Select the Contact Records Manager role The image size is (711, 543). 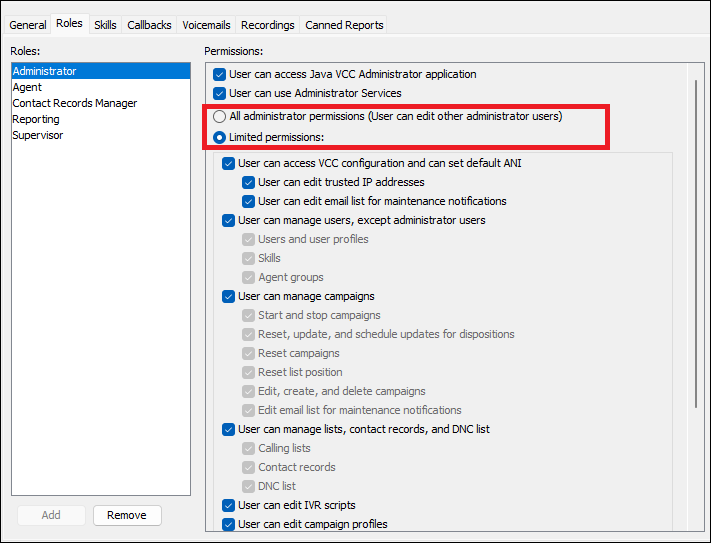[101, 103]
